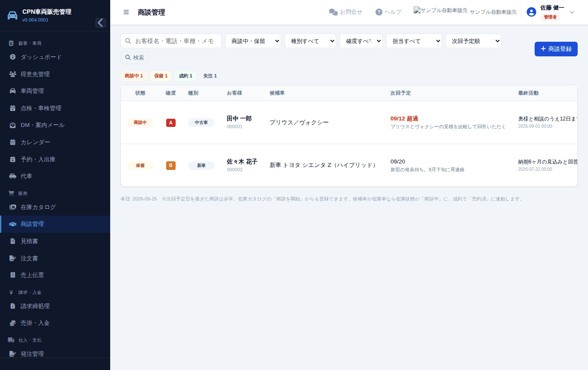588x370 pixels.
Task: Click the 点検・車検管理 calendar-check icon
Action: click(x=12, y=108)
